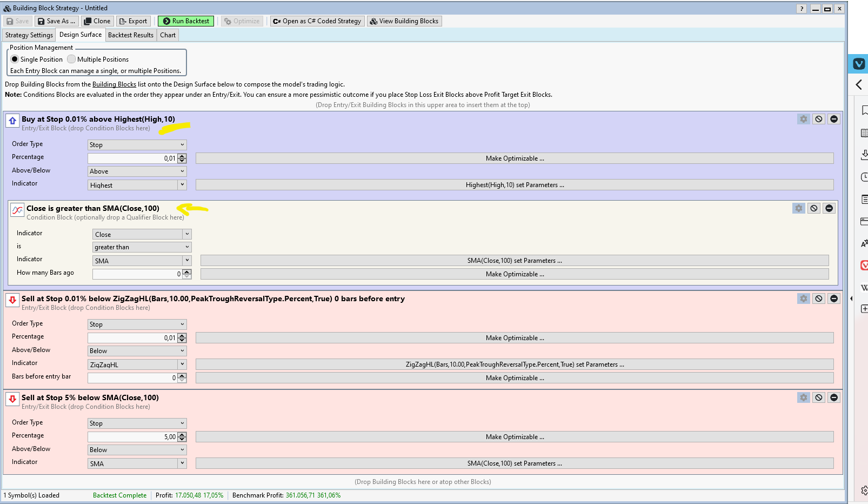Viewport: 868px width, 504px height.
Task: Remove the Sell at Stop 5% block
Action: click(834, 397)
